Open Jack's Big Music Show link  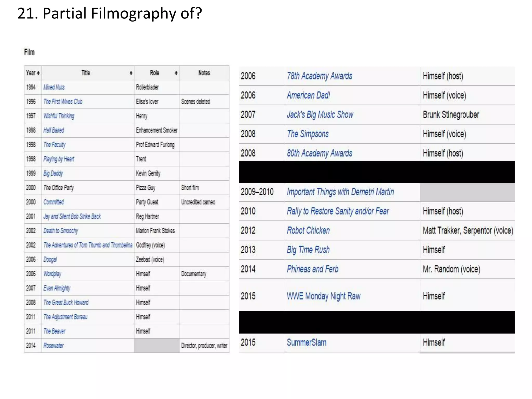tap(320, 115)
